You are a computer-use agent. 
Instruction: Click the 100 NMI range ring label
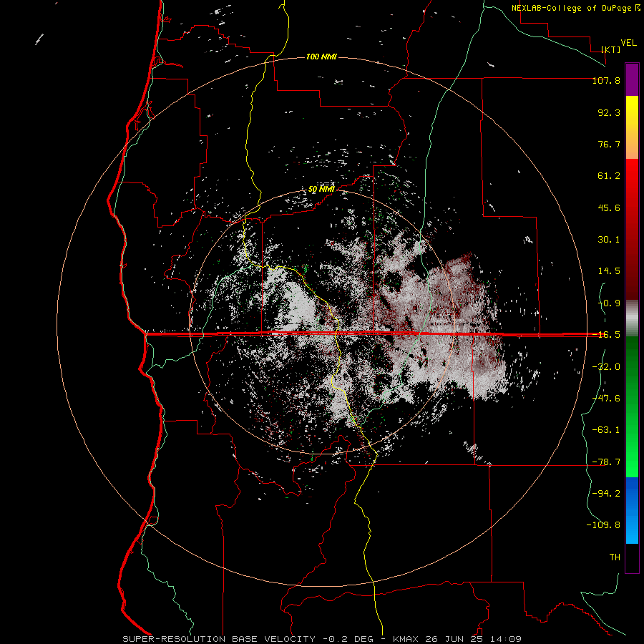[x=321, y=57]
